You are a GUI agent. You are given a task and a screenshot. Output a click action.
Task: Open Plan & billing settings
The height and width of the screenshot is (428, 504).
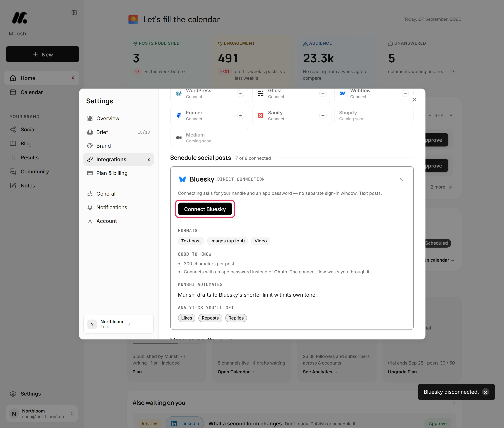pos(119,173)
